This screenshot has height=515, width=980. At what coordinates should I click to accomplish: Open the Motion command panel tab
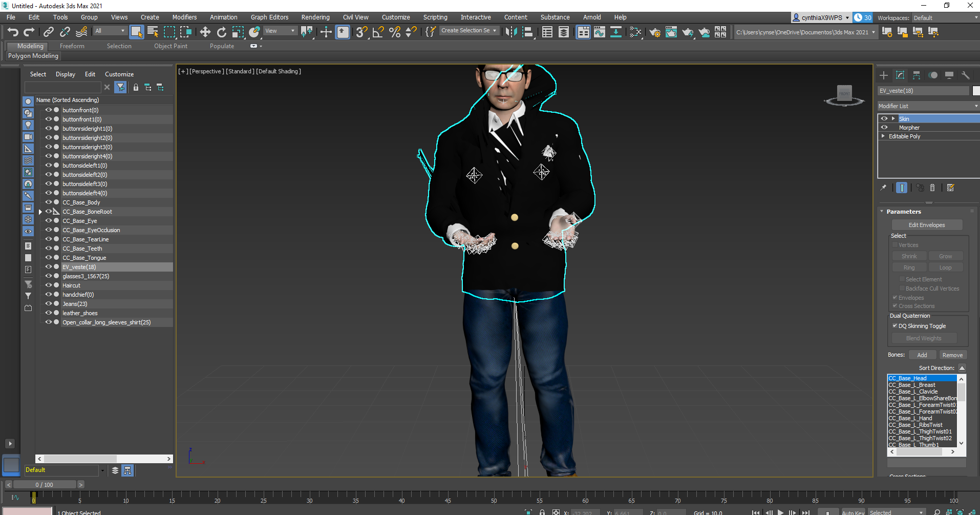tap(933, 75)
